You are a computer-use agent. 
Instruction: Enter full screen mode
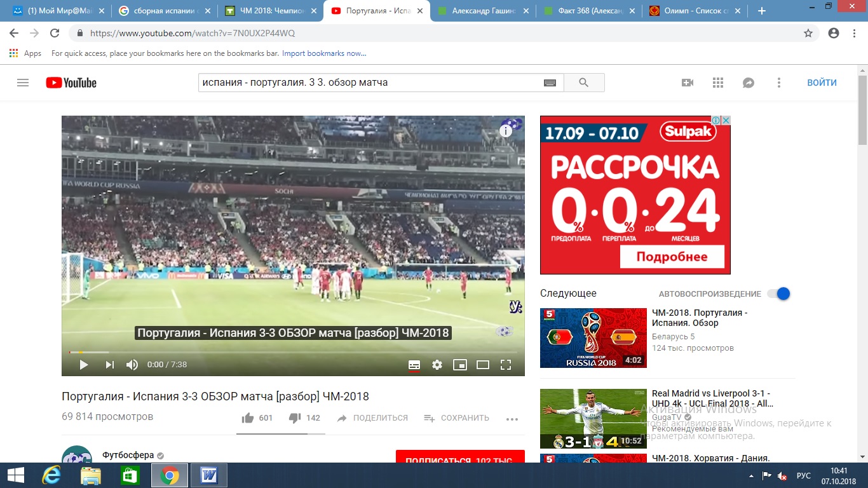point(506,365)
